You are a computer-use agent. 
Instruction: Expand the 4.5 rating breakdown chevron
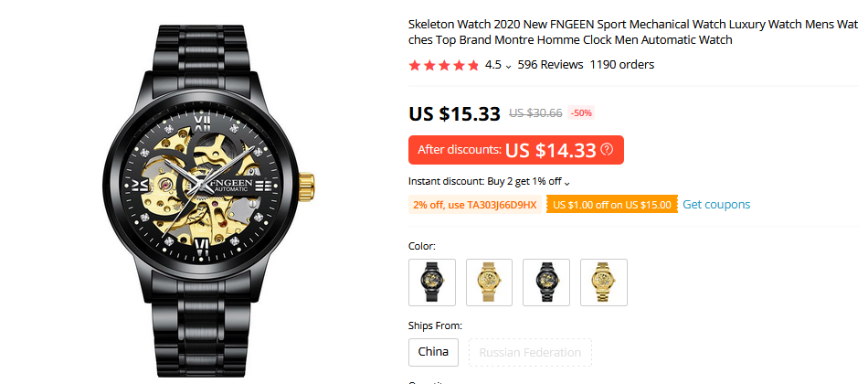click(509, 66)
